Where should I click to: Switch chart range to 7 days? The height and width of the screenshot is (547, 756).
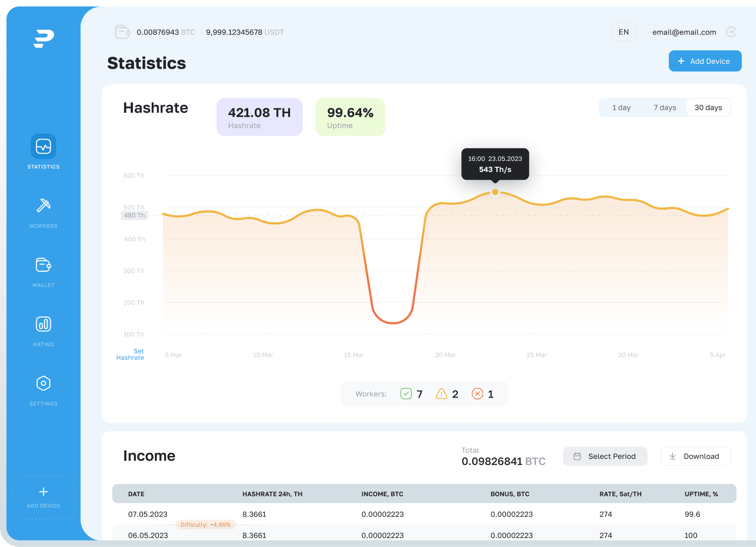(x=664, y=108)
